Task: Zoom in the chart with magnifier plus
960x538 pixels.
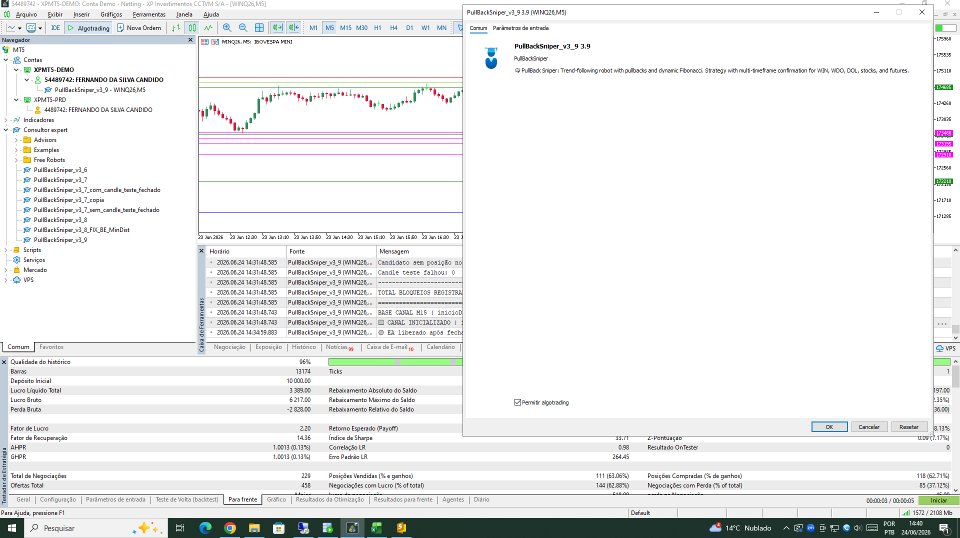Action: [x=227, y=28]
